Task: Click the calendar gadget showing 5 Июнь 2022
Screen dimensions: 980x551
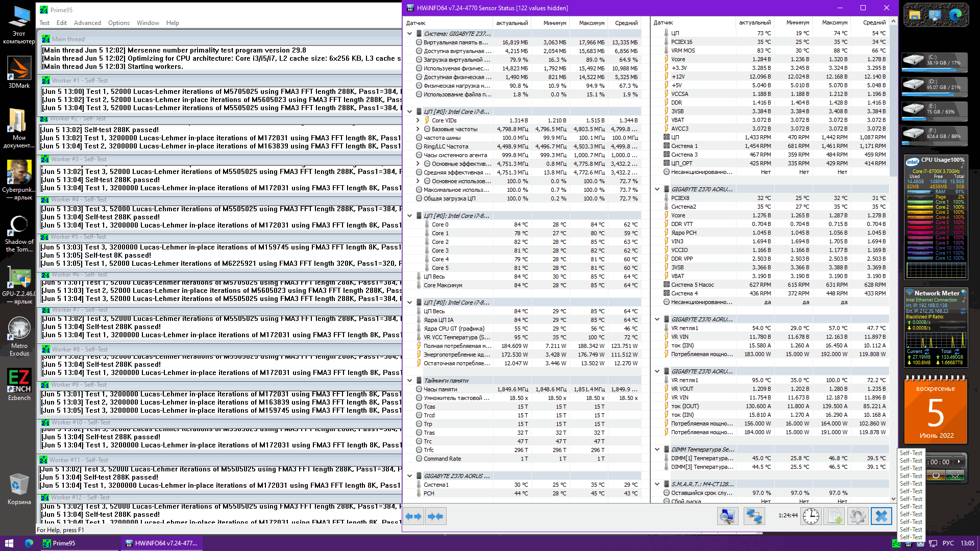Action: click(935, 410)
